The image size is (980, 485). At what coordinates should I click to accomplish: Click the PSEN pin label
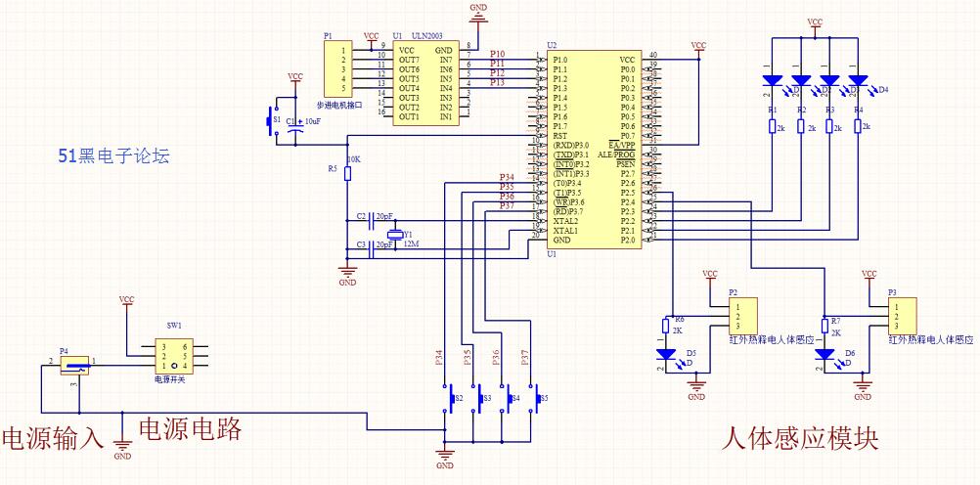(x=626, y=163)
